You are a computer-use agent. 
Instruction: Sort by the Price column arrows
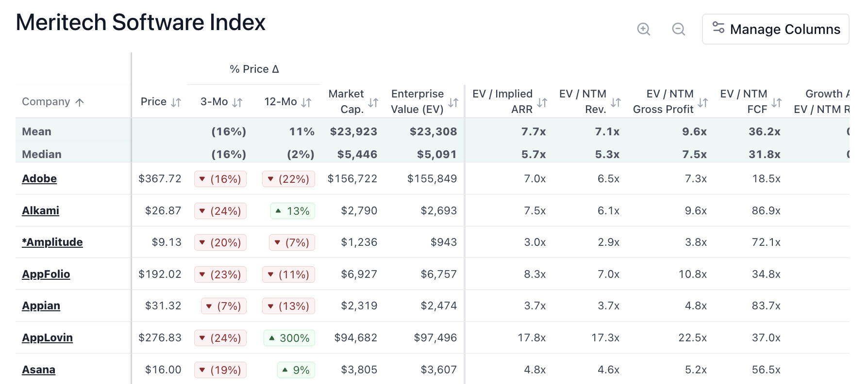tap(175, 101)
